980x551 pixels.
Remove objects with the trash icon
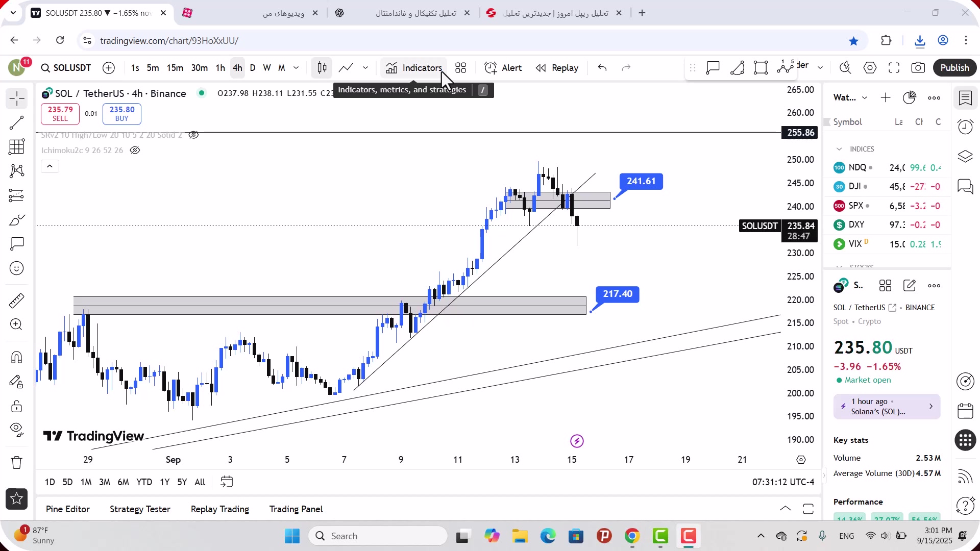pos(17,463)
